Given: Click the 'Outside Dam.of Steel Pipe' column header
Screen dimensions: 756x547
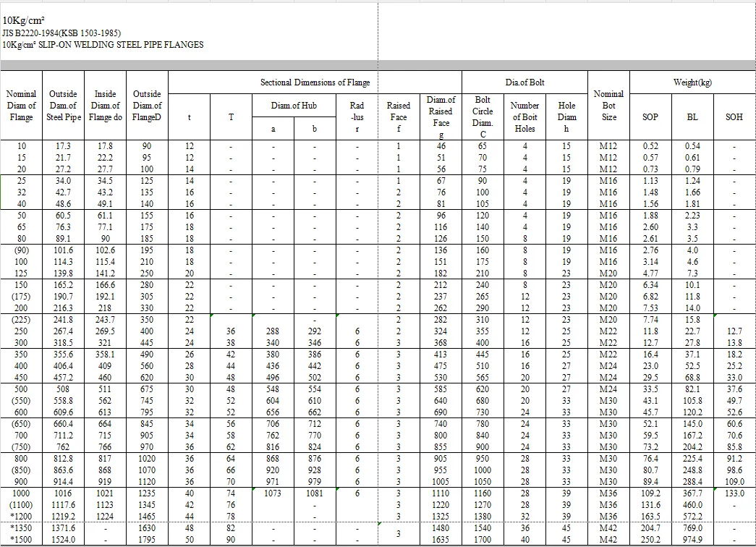Looking at the screenshot, I should click(63, 106).
